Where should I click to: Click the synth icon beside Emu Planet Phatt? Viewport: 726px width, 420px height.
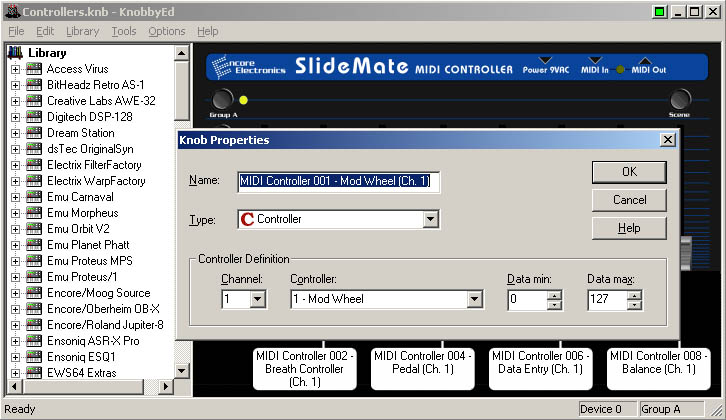34,245
